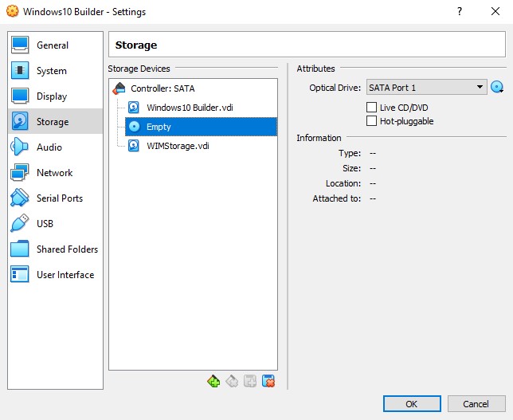513x420 pixels.
Task: Click the Audio speaker icon
Action: 19,147
